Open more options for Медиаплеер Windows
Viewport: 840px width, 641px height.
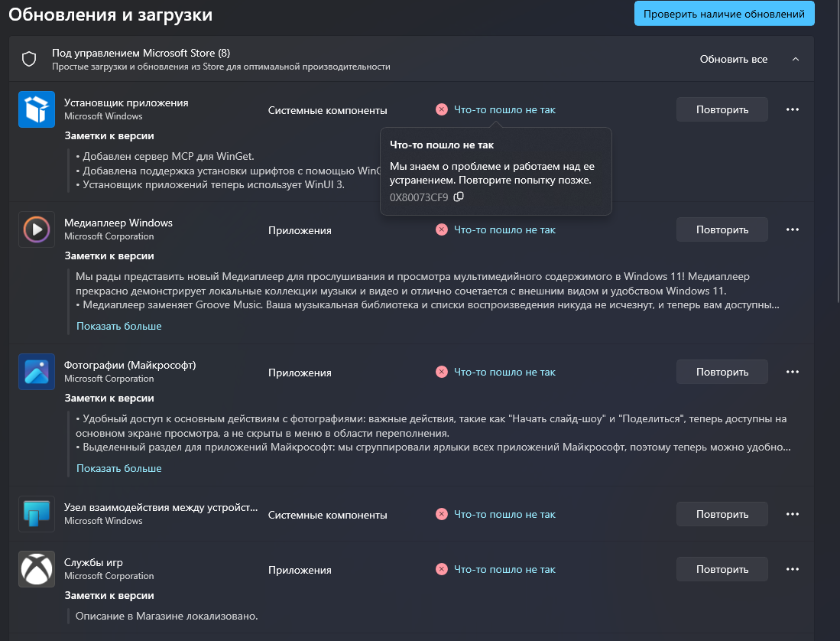pos(793,229)
